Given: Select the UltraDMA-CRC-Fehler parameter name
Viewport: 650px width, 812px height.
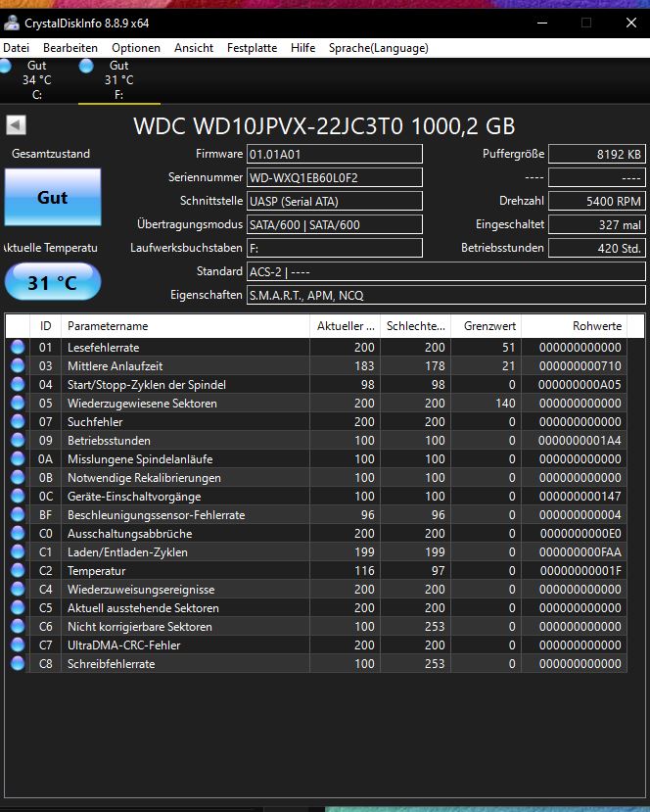Looking at the screenshot, I should click(x=124, y=645).
